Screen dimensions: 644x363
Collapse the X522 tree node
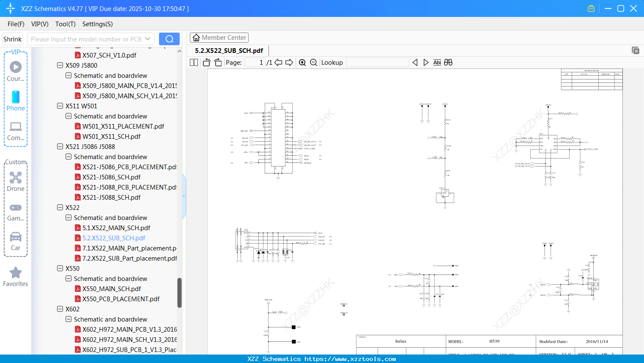pos(60,207)
